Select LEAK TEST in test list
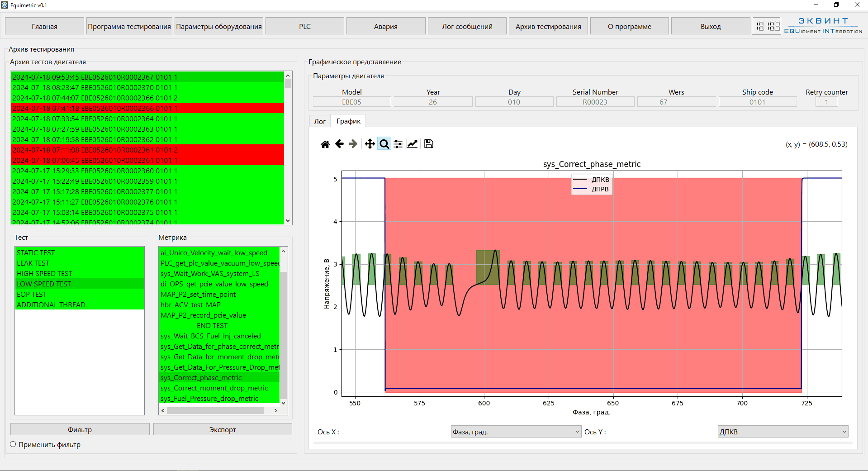 pos(33,263)
